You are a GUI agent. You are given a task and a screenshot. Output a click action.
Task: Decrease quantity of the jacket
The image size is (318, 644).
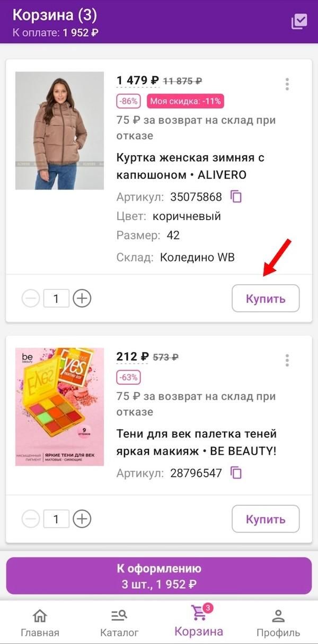coord(31,298)
